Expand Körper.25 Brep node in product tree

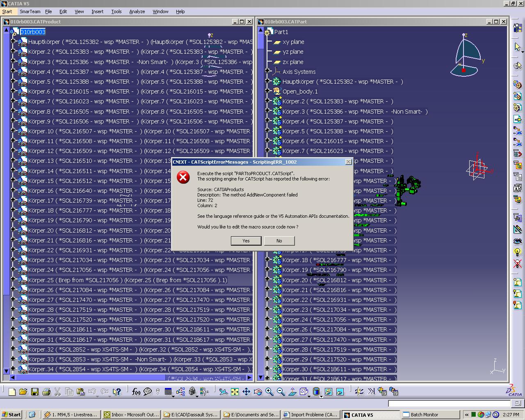(14, 280)
